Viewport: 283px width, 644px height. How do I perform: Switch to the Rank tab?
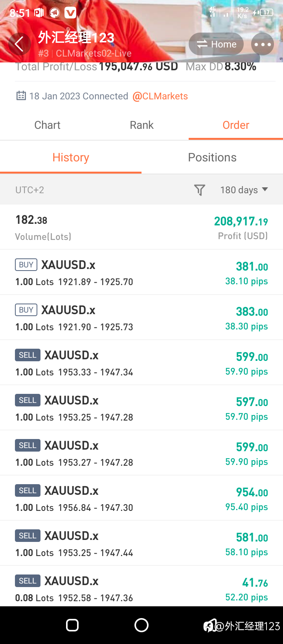click(x=141, y=125)
